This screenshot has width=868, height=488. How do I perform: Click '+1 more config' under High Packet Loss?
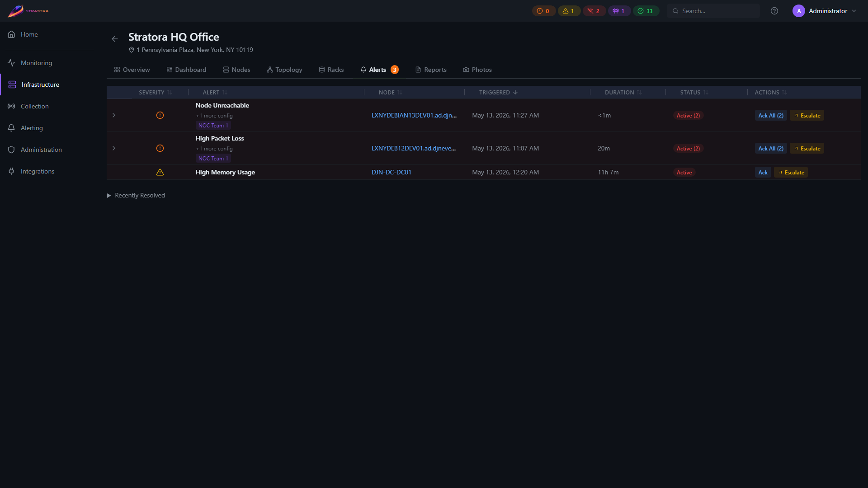(x=214, y=149)
